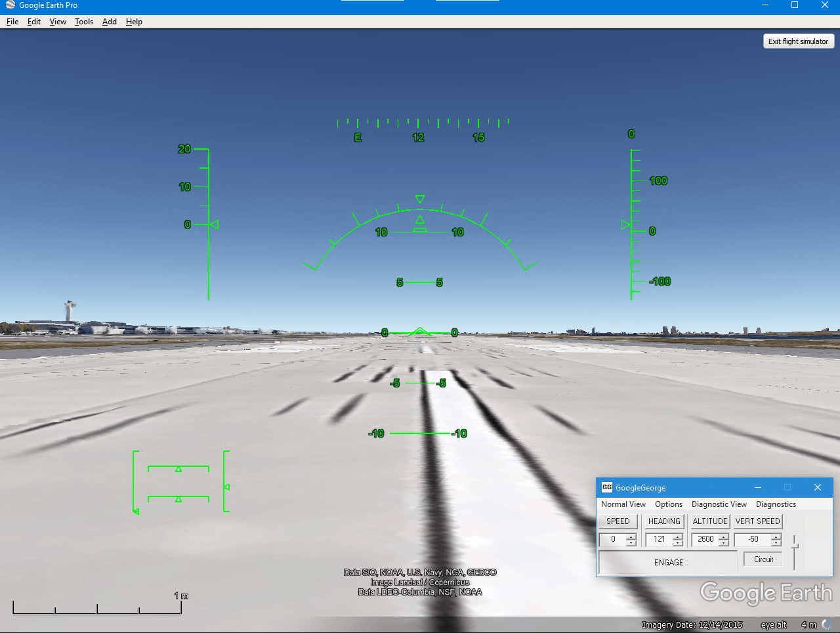Toggle the SPEED hold mode
The width and height of the screenshot is (840, 633).
click(618, 521)
